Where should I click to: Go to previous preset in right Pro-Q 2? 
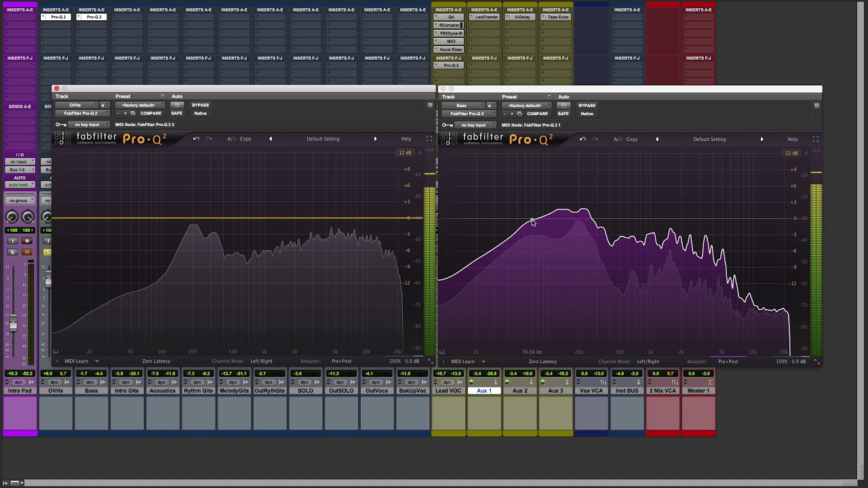[x=656, y=139]
